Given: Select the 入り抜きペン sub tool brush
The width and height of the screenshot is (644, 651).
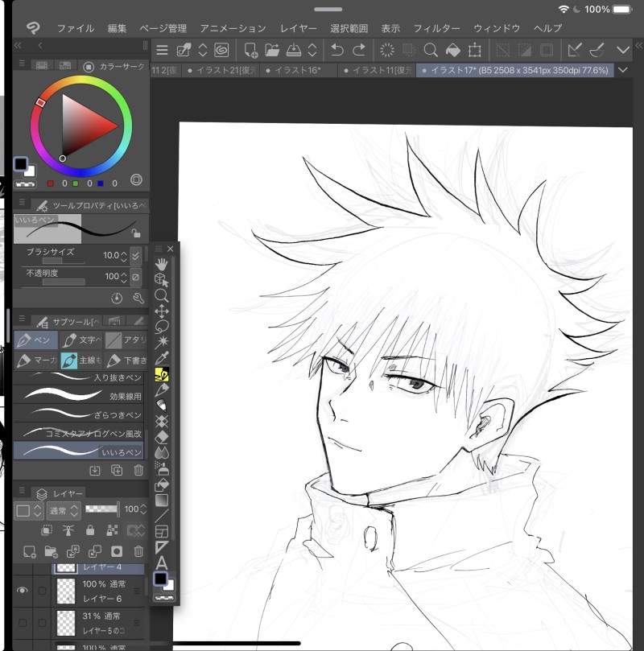Looking at the screenshot, I should 79,377.
